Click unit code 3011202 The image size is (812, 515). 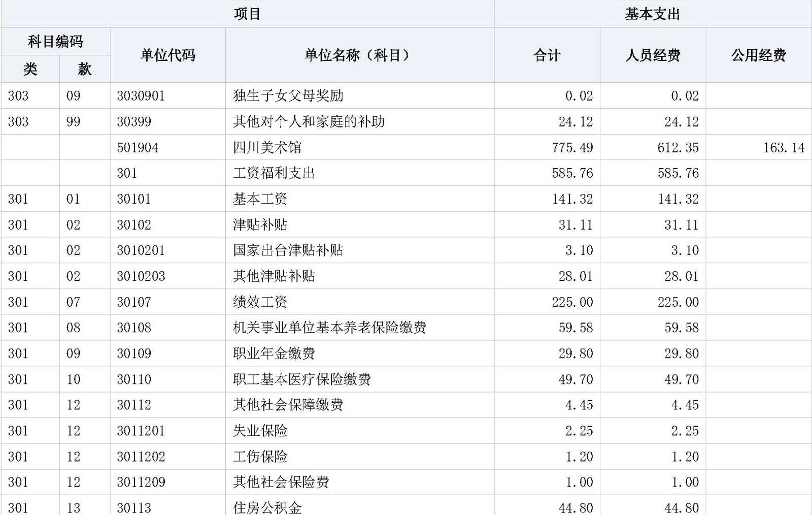point(141,457)
